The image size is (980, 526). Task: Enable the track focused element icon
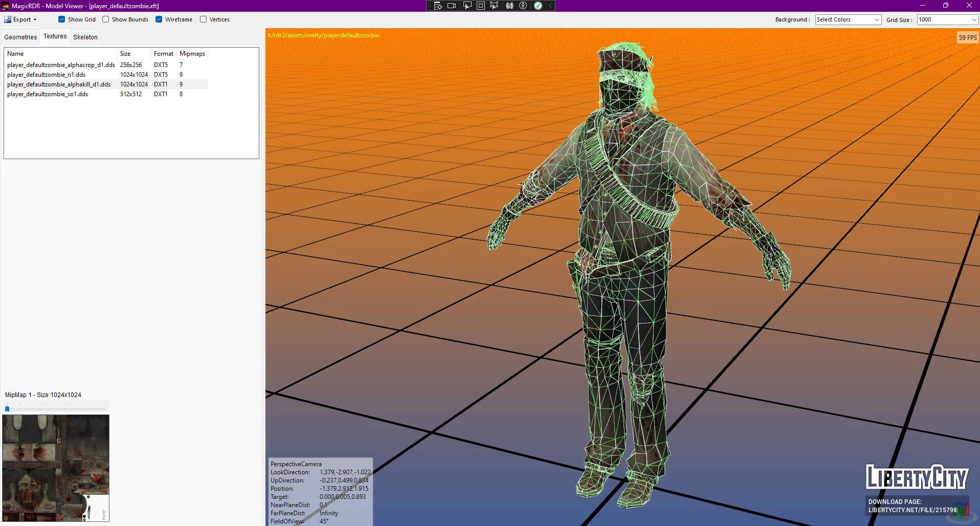(x=494, y=6)
